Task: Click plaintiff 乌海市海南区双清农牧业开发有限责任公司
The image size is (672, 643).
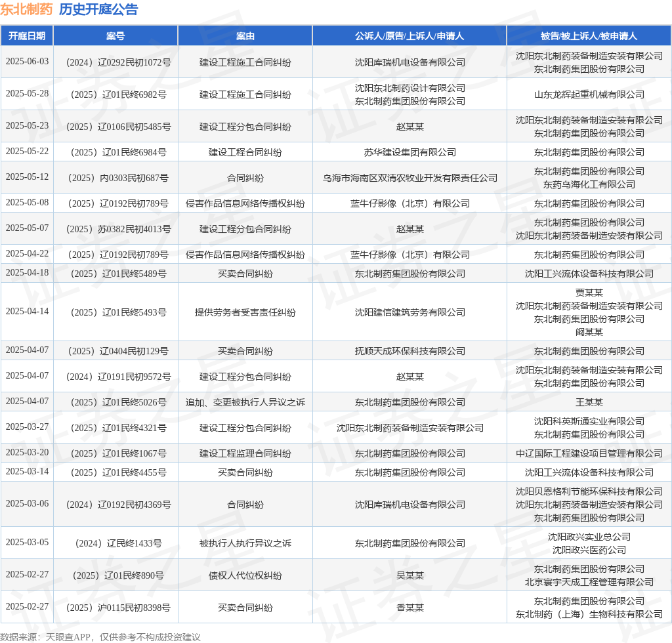Action: (x=409, y=178)
